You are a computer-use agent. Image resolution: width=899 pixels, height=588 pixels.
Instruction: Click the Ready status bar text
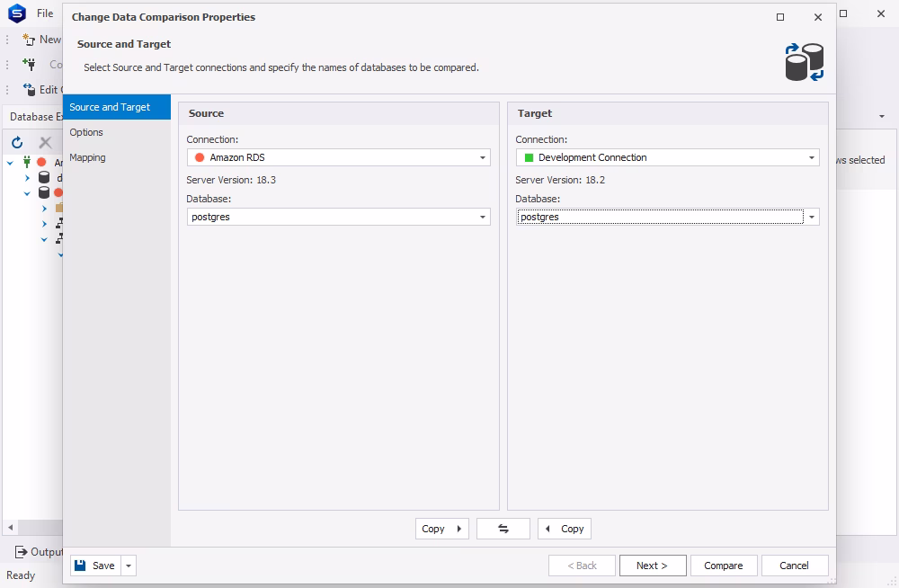[x=21, y=575]
